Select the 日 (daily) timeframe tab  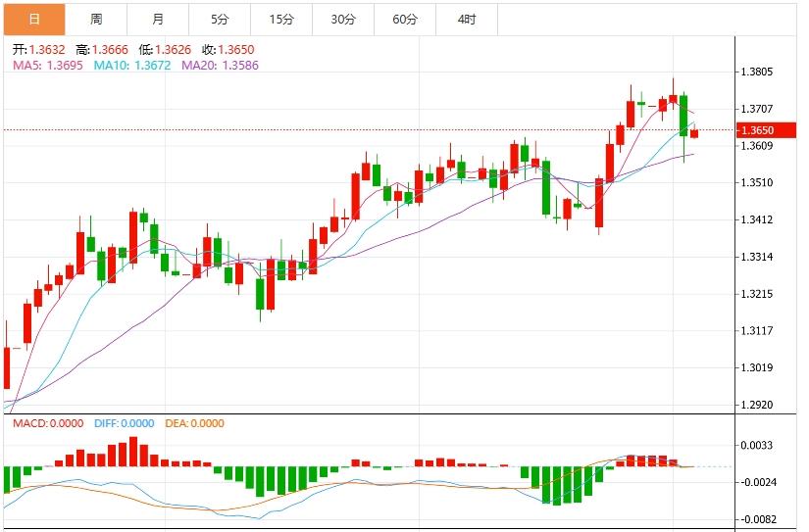pyautogui.click(x=35, y=19)
